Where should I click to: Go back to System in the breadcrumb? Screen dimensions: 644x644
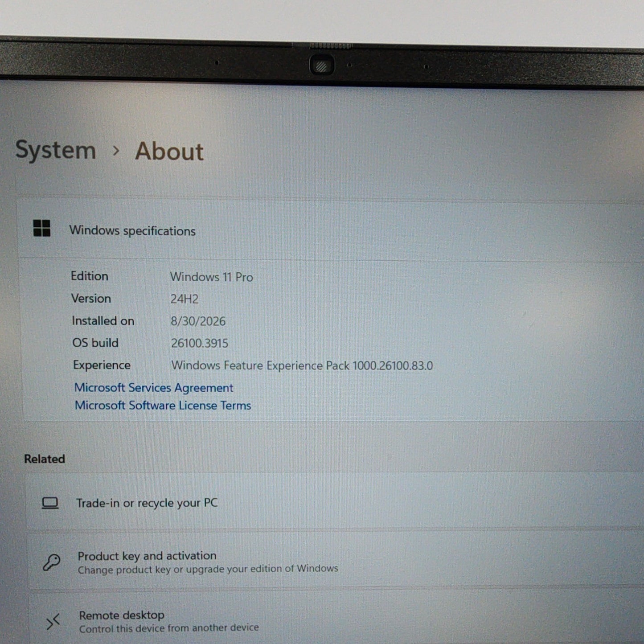point(56,150)
